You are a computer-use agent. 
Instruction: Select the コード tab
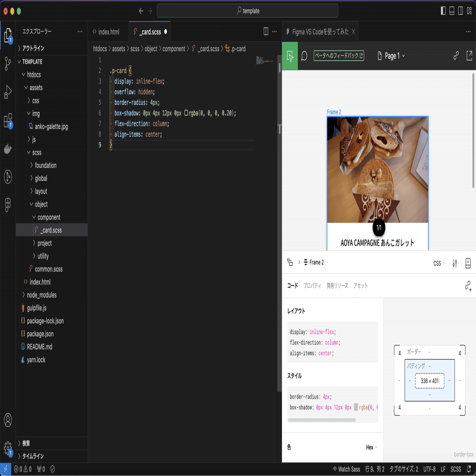tap(292, 286)
